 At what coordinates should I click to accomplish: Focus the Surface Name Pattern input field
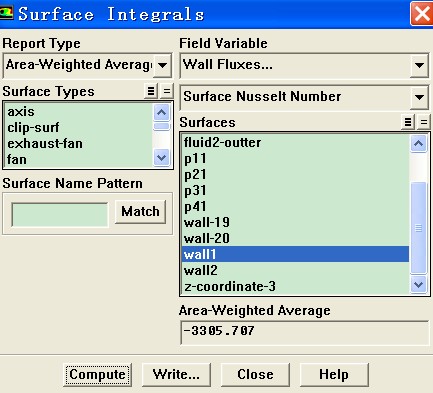[x=60, y=215]
